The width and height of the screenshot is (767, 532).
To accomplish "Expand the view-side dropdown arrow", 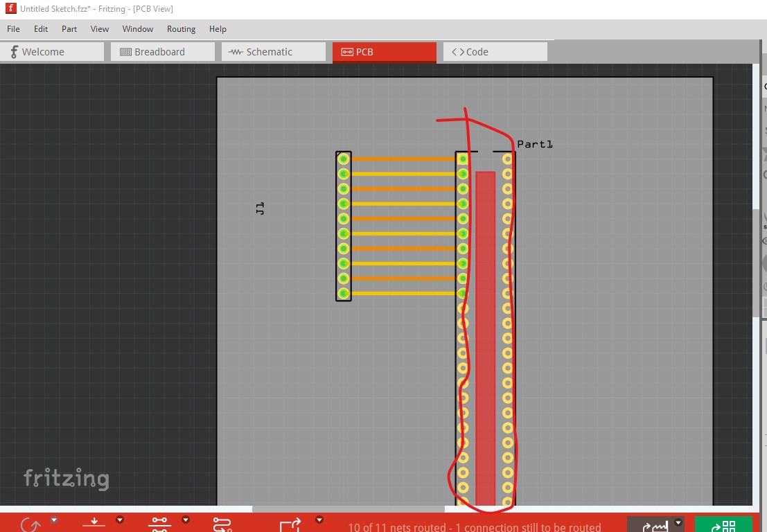I will tap(120, 520).
